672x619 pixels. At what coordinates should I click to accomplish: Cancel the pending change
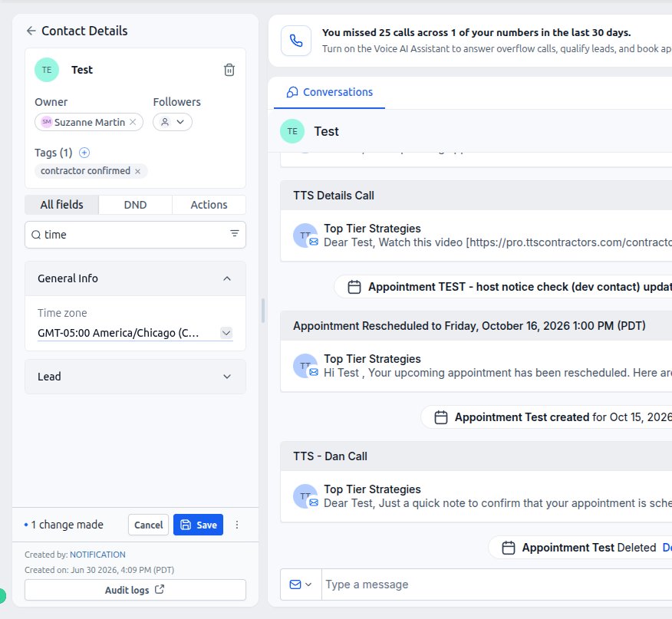[x=148, y=525]
